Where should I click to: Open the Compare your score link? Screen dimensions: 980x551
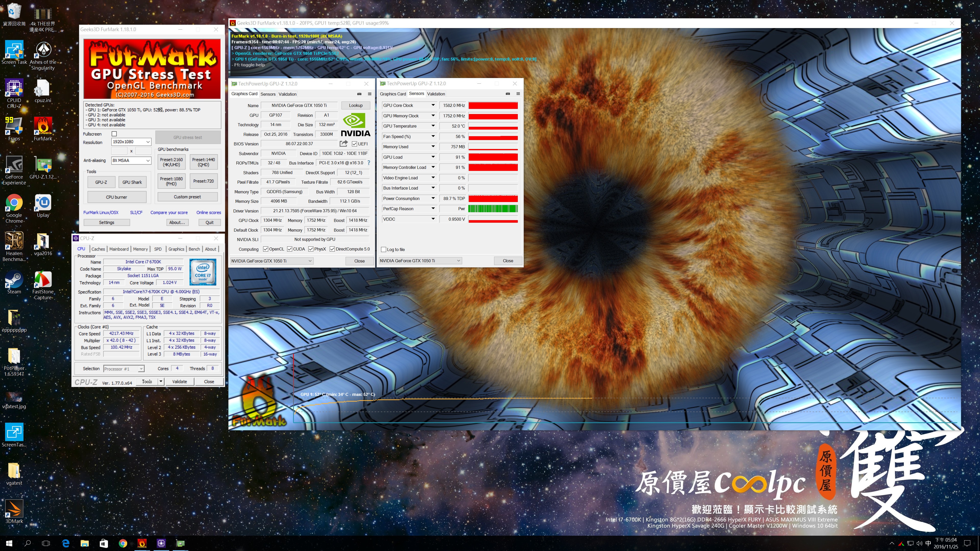pyautogui.click(x=169, y=212)
